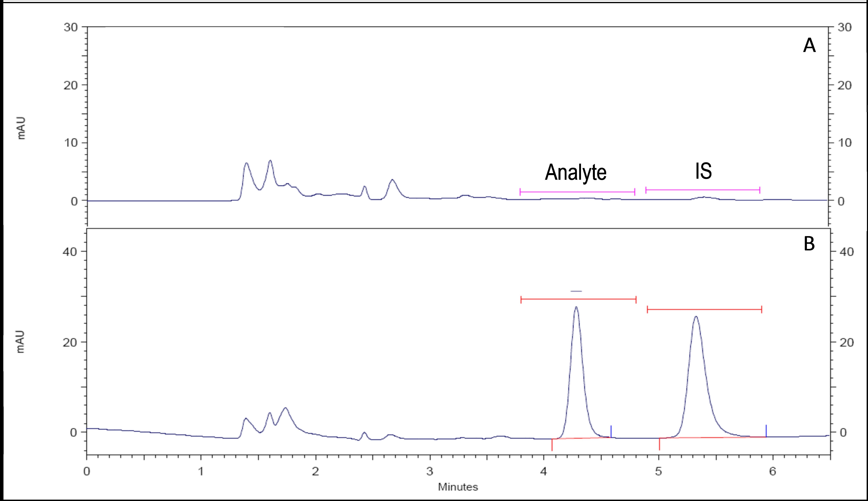
Task: Click the apex of the IS peak in panel B
Action: point(696,316)
